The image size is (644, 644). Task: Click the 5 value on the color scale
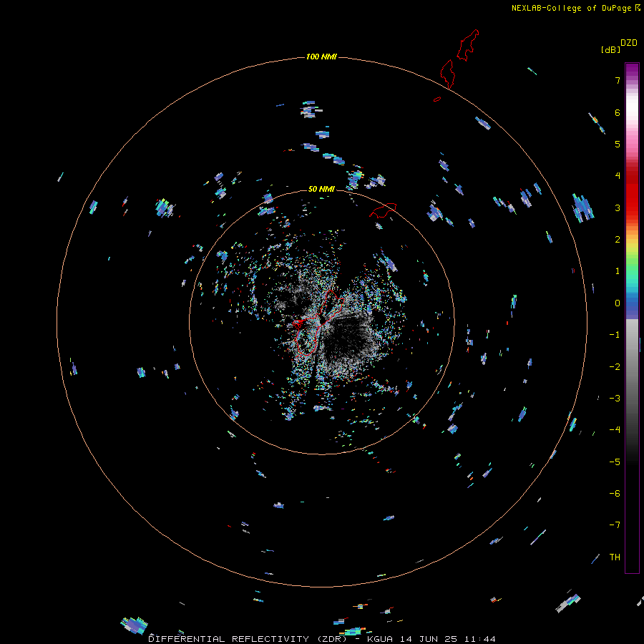pyautogui.click(x=618, y=144)
